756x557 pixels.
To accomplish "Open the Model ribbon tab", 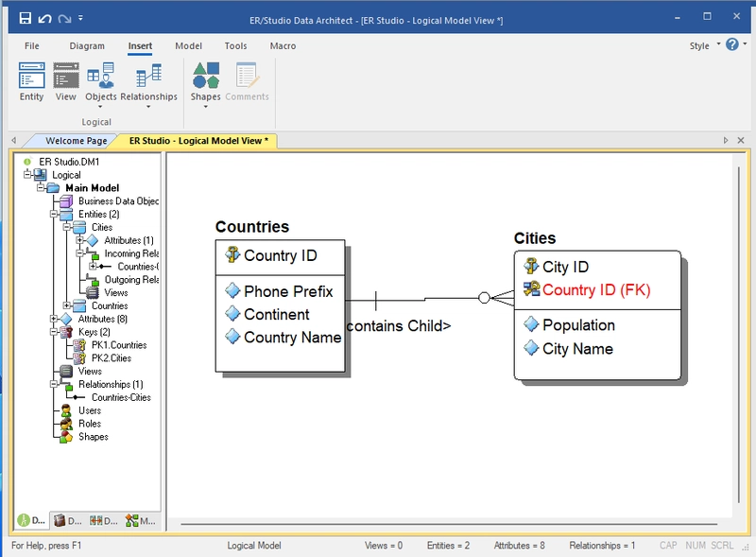I will (188, 45).
